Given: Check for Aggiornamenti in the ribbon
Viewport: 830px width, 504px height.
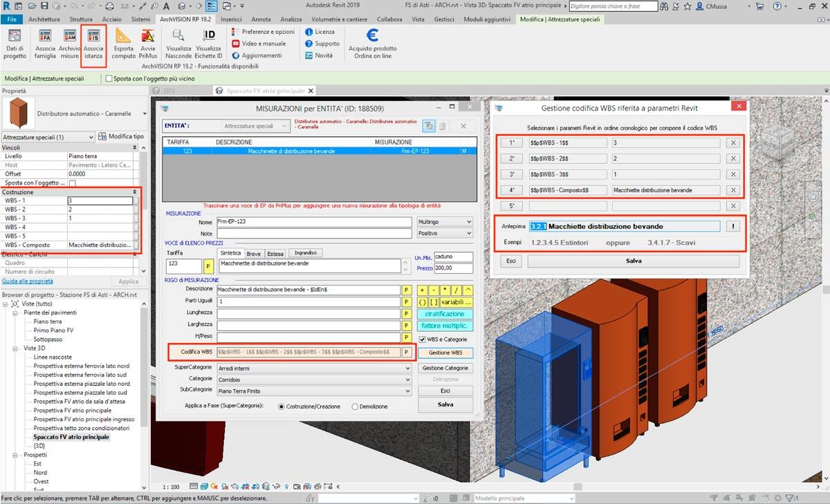Looking at the screenshot, I should pyautogui.click(x=257, y=55).
